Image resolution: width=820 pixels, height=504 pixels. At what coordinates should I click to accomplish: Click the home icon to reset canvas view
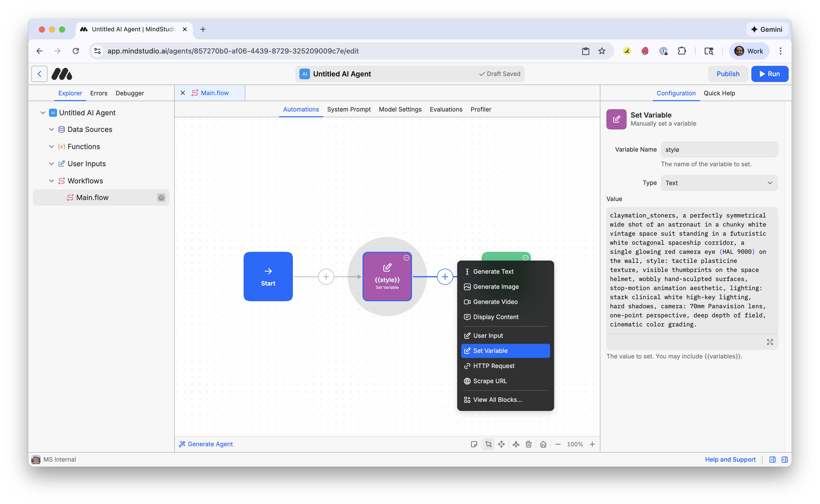pos(543,444)
